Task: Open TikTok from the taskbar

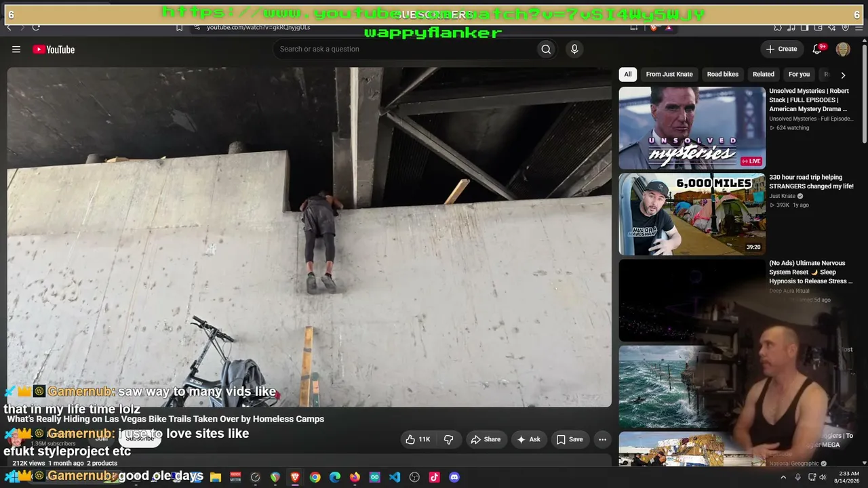Action: click(x=435, y=477)
